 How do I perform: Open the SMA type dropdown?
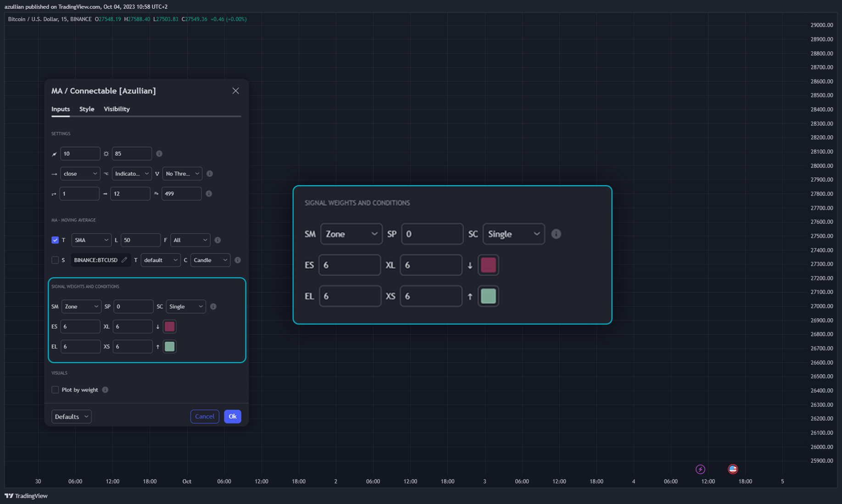click(x=91, y=240)
